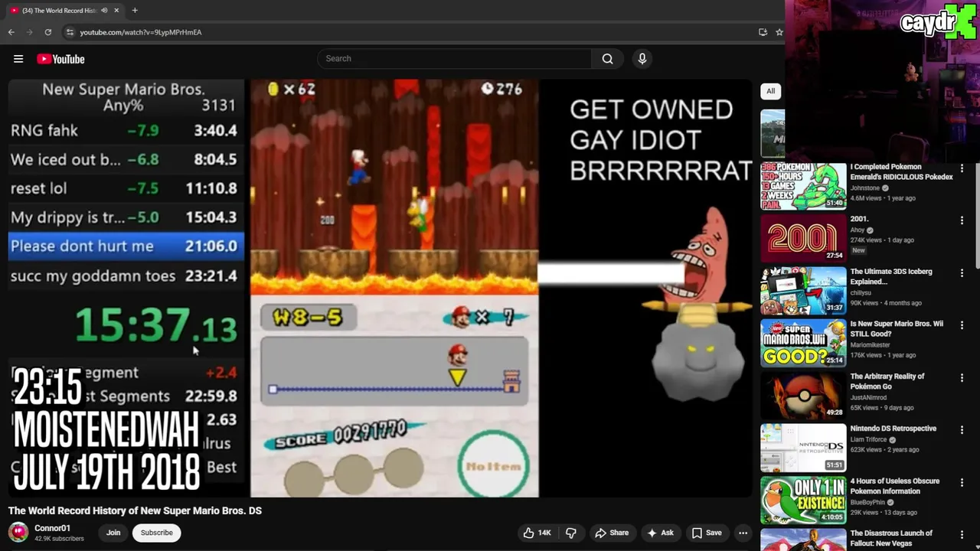The height and width of the screenshot is (551, 980).
Task: Open title 'Nintendo DS Retrospective'
Action: tap(893, 429)
